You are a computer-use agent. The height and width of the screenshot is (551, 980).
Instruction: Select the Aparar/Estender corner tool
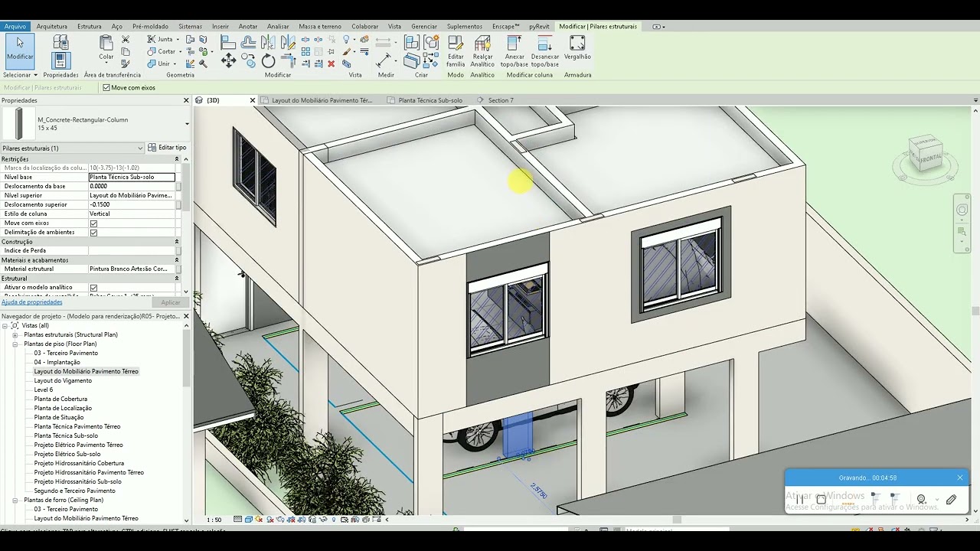tap(288, 61)
